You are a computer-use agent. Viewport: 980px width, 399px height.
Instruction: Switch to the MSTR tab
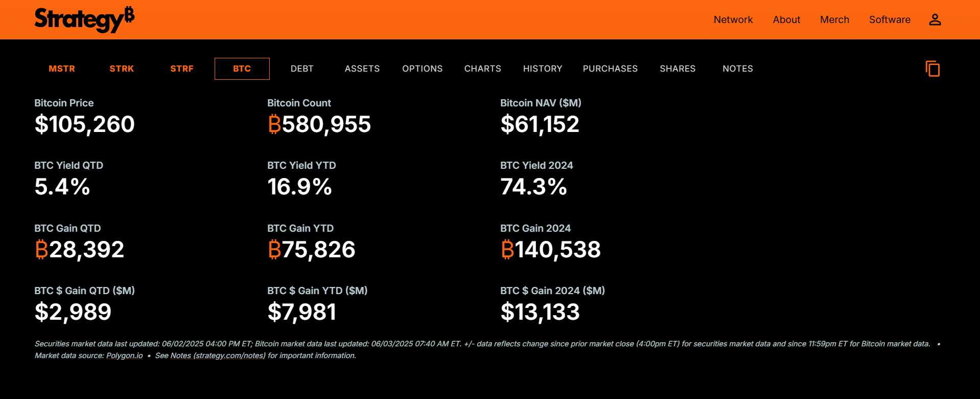coord(62,69)
